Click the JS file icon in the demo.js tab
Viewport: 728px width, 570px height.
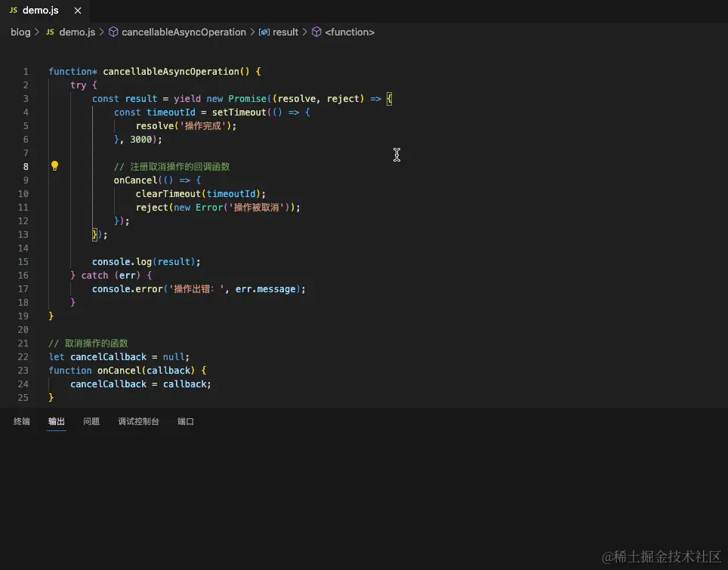(14, 11)
